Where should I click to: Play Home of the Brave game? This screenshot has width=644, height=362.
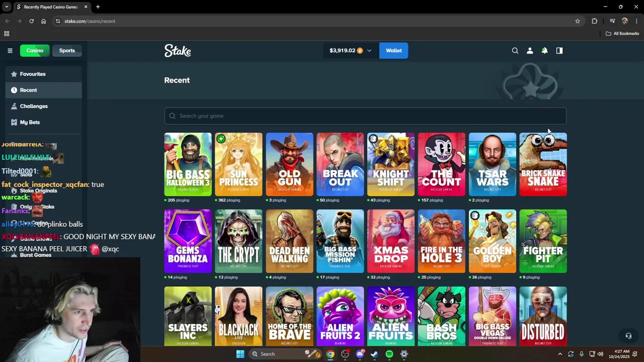(x=289, y=316)
